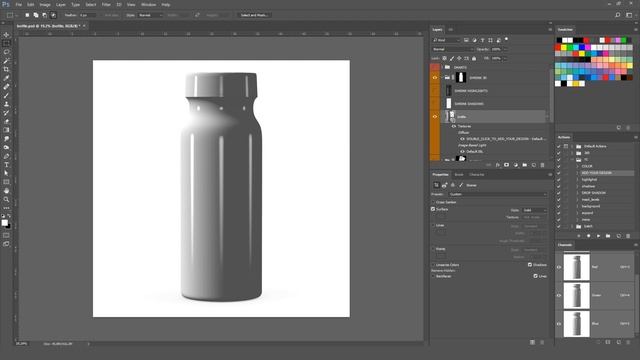Select the Hand tool
This screenshot has height=360, width=640.
6,191
